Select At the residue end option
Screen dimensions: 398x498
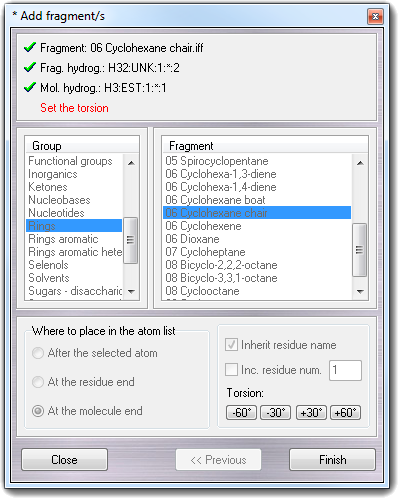pos(83,382)
